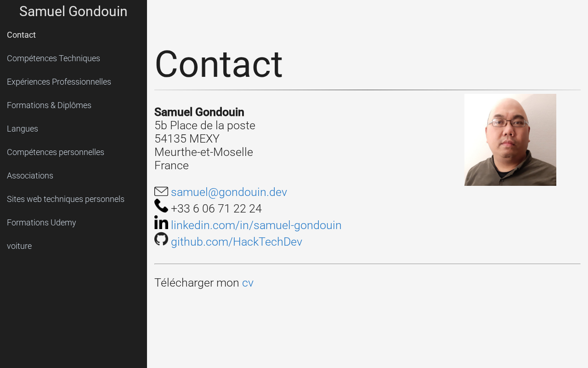Select Formations Udemy in sidebar
Image resolution: width=588 pixels, height=368 pixels.
[x=41, y=223]
